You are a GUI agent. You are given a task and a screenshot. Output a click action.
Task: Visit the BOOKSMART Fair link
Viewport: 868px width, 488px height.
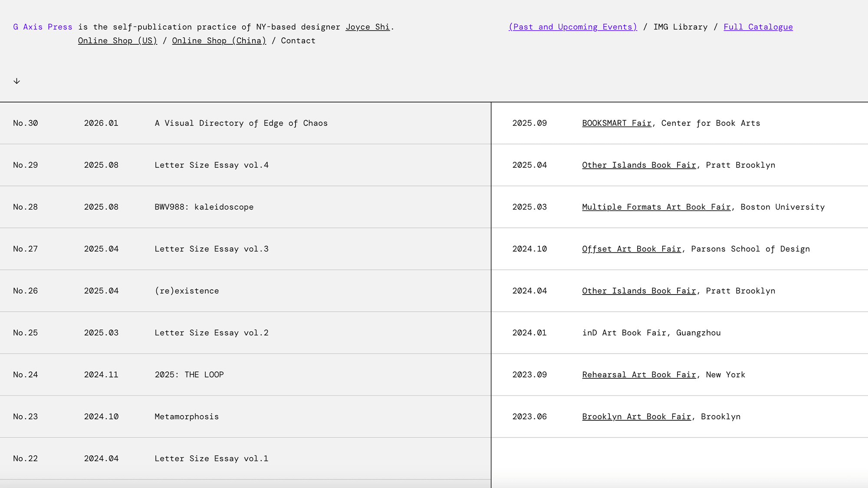[x=616, y=123]
